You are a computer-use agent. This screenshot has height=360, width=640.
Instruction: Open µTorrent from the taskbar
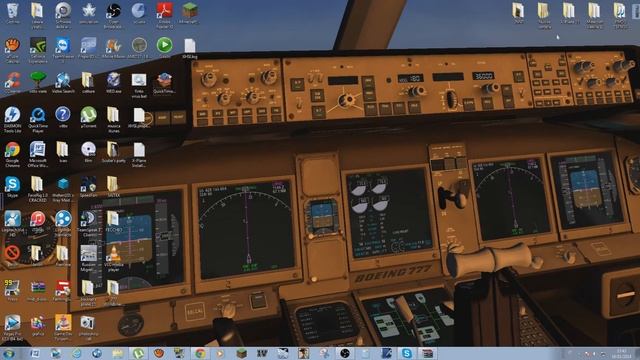tap(138, 353)
